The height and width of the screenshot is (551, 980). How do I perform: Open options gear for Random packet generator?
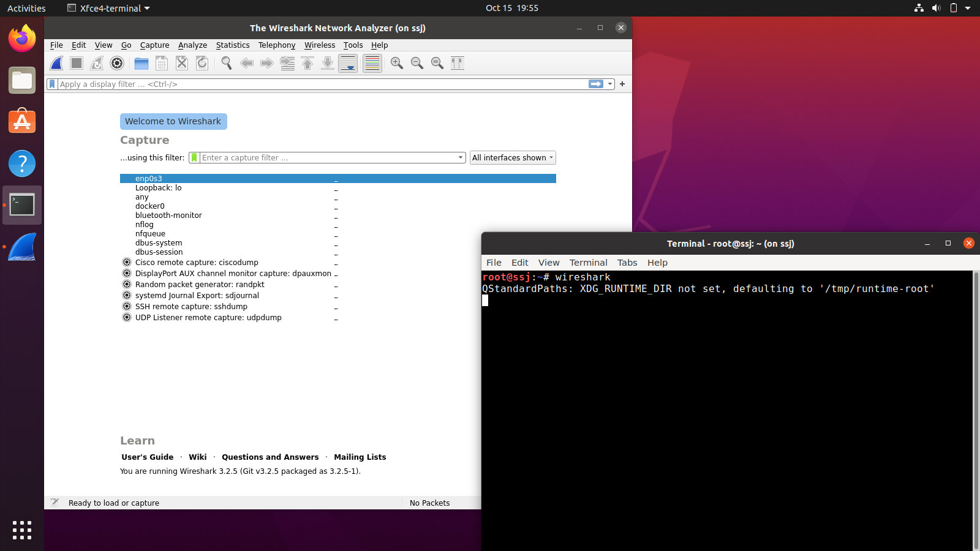[127, 284]
